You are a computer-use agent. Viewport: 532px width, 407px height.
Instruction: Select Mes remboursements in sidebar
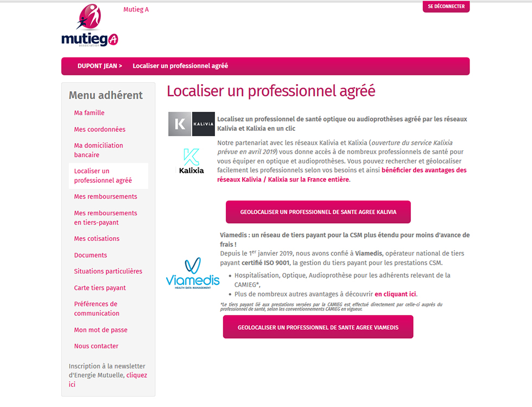(105, 196)
